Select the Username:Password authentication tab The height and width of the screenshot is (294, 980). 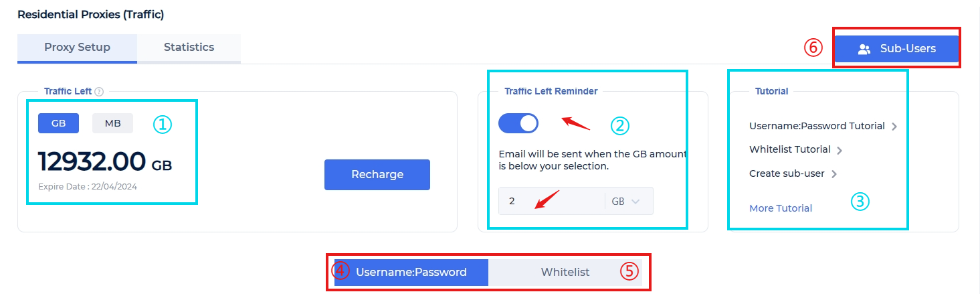[411, 272]
